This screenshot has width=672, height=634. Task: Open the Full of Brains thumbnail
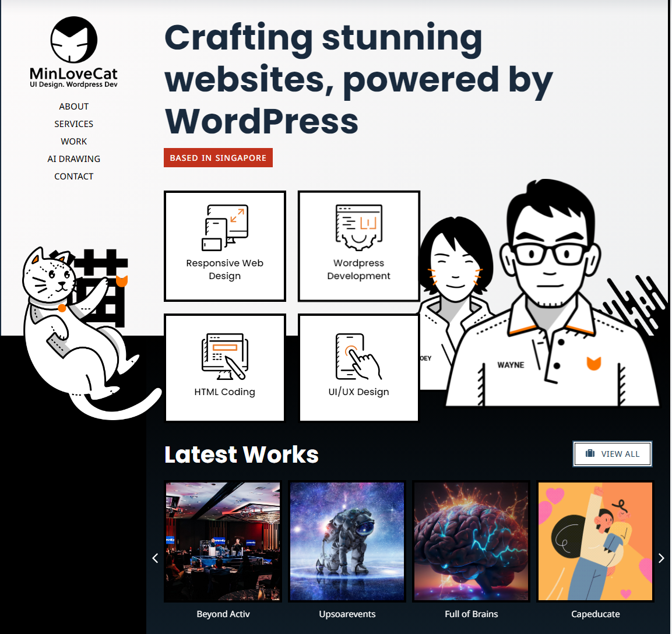471,541
